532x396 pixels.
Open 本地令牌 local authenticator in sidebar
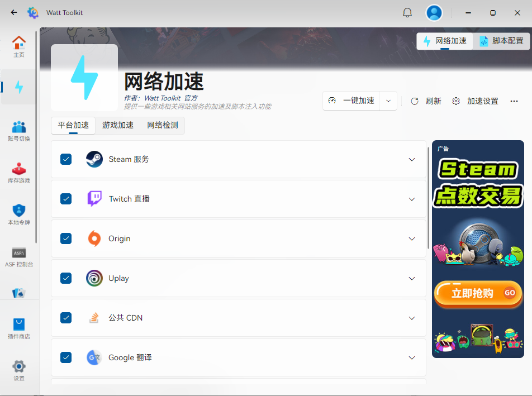19,215
